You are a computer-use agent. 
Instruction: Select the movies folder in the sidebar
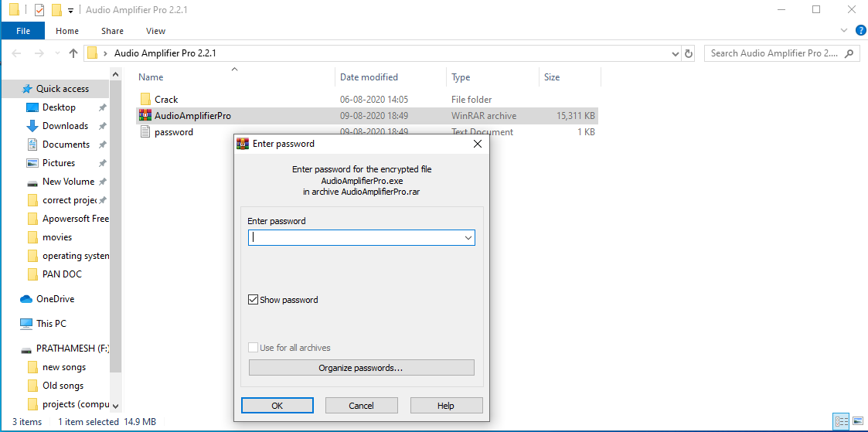pos(57,237)
